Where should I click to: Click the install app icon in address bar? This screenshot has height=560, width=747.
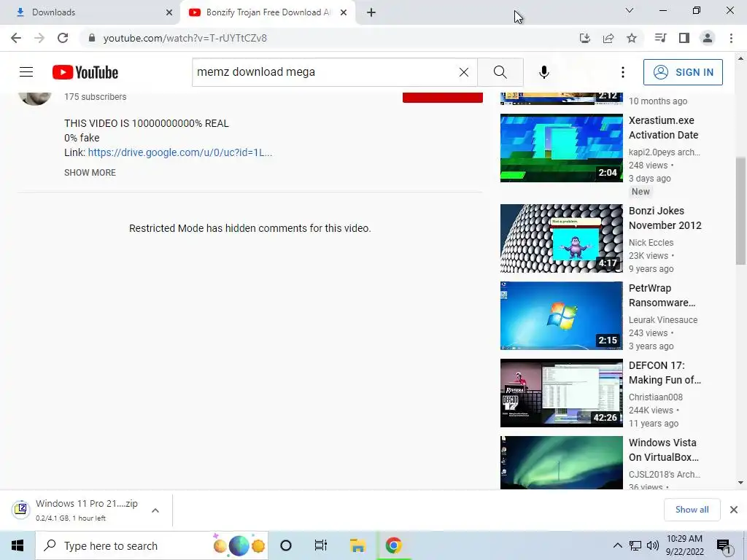click(x=585, y=38)
